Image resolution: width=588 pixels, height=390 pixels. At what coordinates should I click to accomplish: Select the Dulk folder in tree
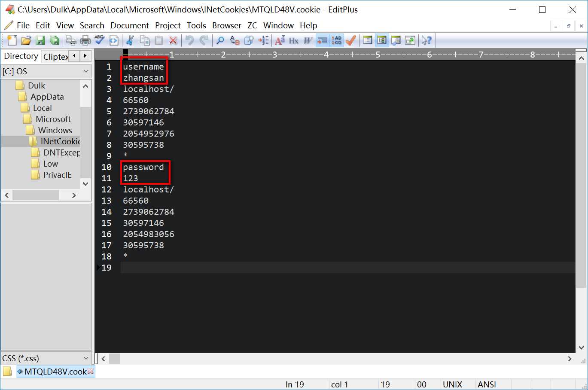tap(37, 85)
